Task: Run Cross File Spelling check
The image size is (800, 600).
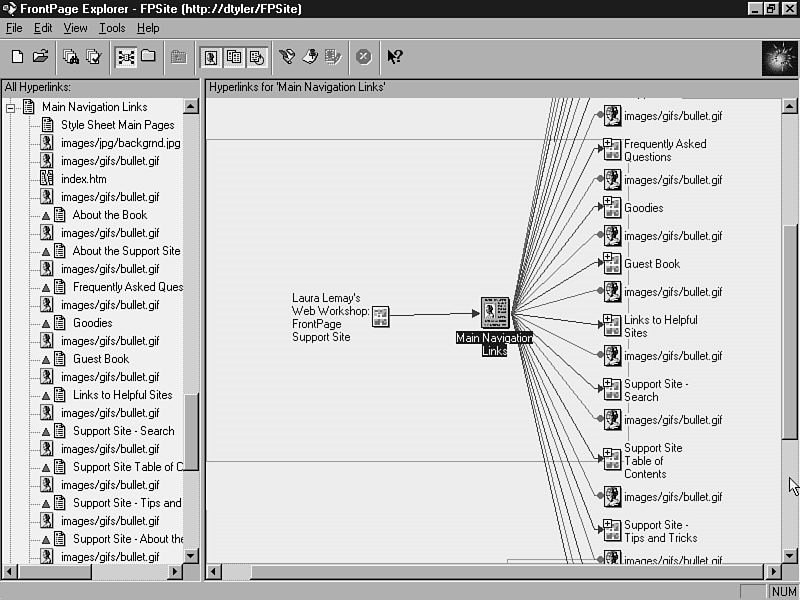Action: (x=94, y=57)
